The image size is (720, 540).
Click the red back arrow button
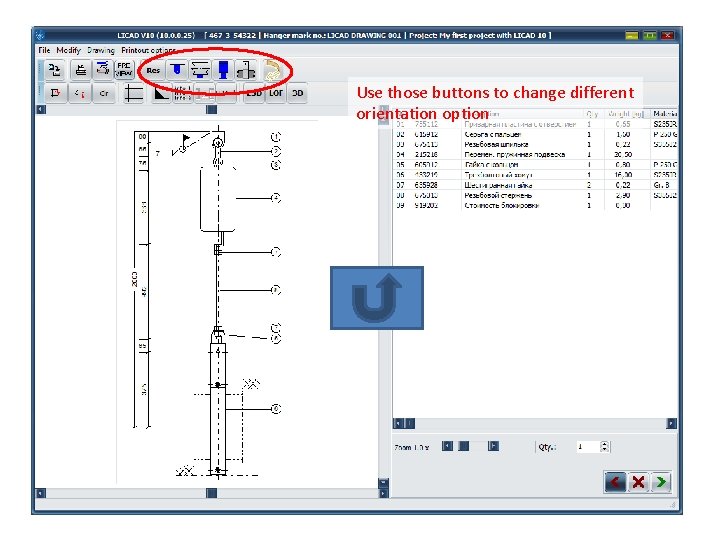615,482
